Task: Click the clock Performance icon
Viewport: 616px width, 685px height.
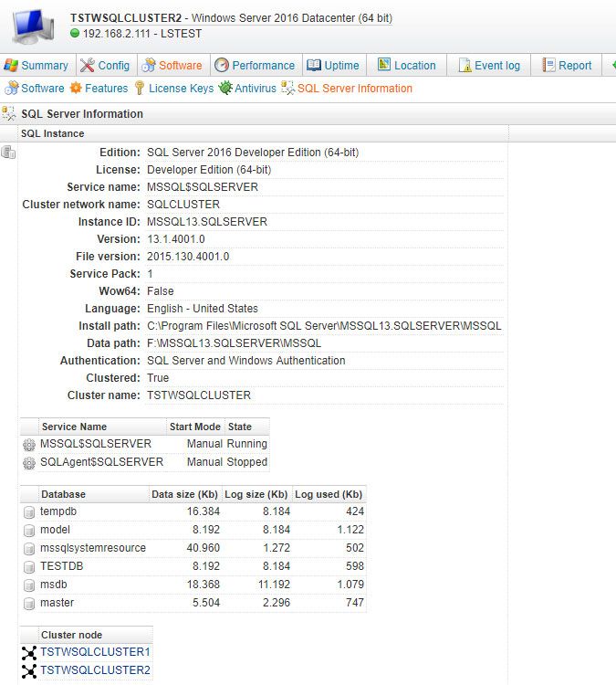Action: [x=222, y=66]
